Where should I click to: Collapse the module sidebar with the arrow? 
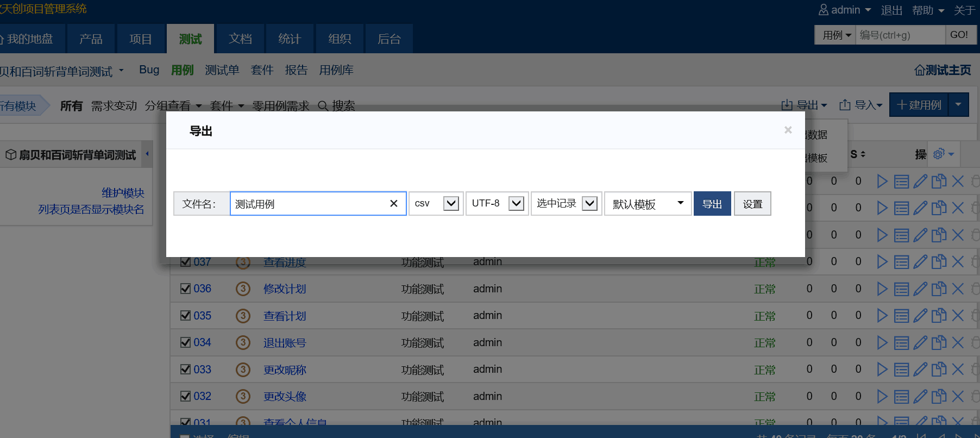(x=147, y=154)
